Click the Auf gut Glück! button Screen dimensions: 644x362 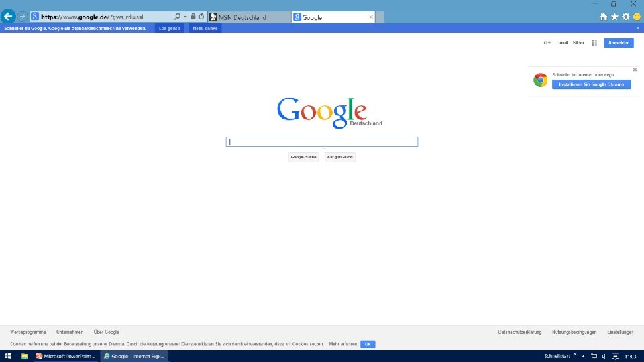339,157
